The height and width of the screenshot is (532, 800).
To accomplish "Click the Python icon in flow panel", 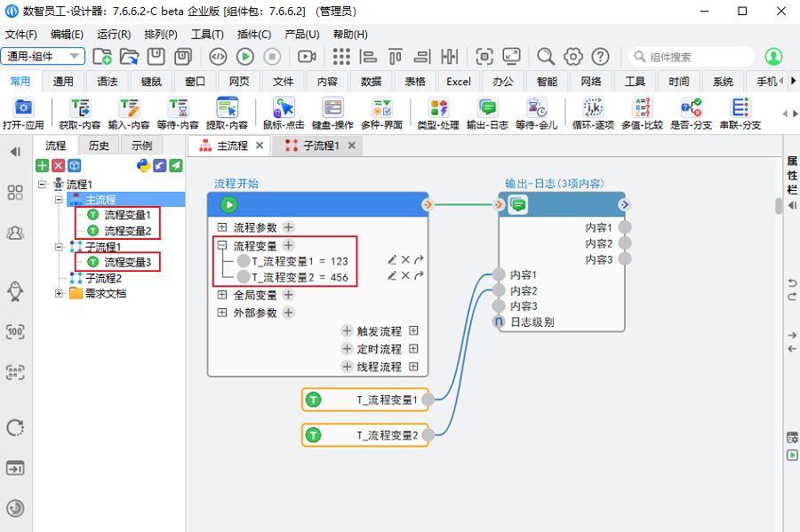I will click(x=143, y=165).
